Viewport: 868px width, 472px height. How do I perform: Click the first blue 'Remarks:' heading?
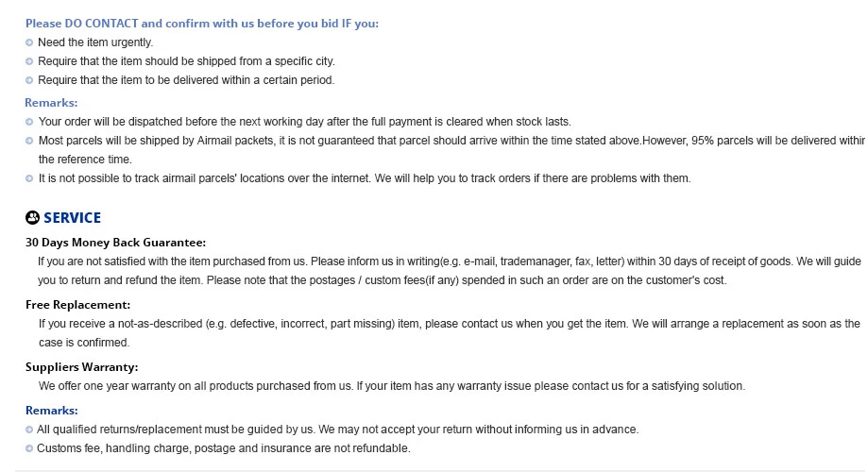pyautogui.click(x=52, y=103)
